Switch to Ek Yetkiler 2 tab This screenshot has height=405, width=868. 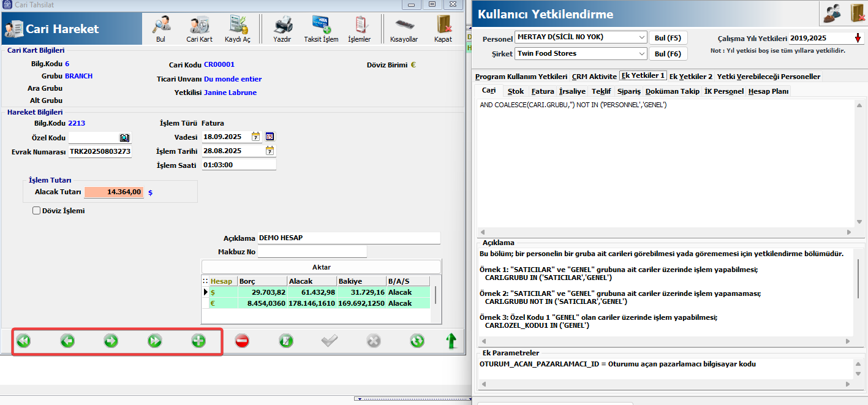pos(690,77)
